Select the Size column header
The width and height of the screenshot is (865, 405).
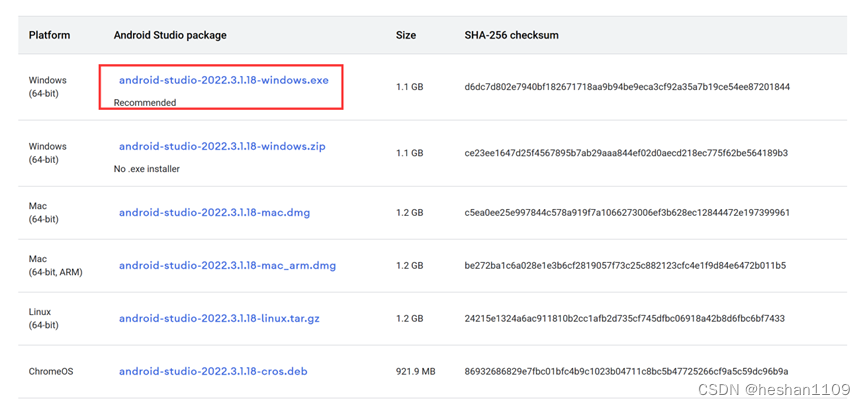(406, 35)
